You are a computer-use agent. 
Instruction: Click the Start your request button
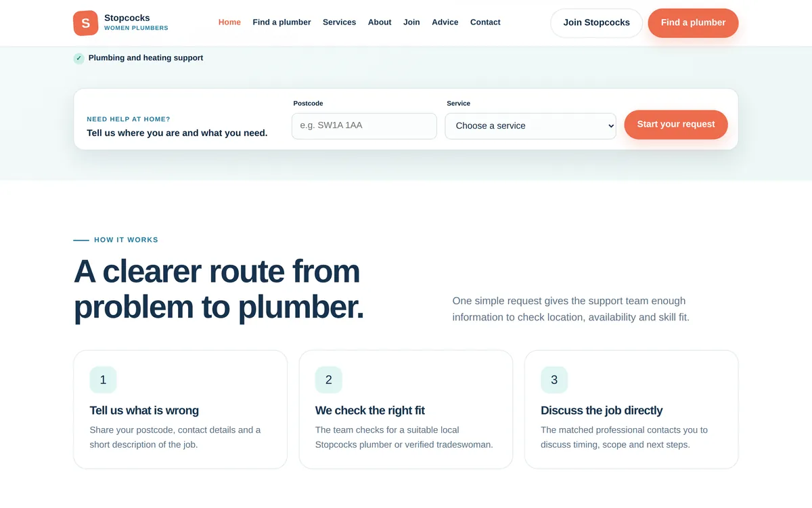(676, 125)
